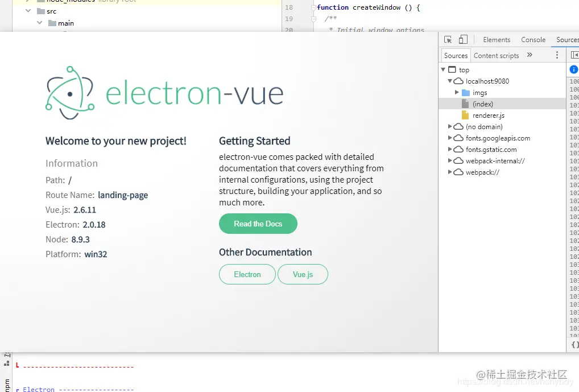
Task: Collapse the top frame tree node
Action: tap(442, 69)
